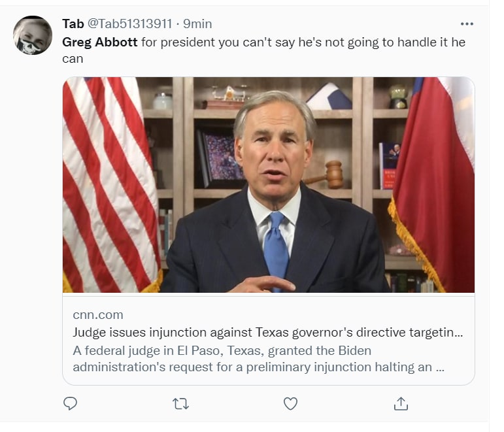Open tweet by clicking its body text
Viewport: 504px width, 432px height.
tap(294, 42)
